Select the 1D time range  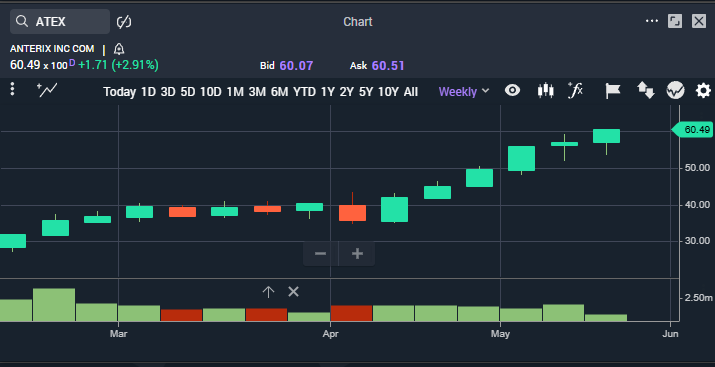(x=148, y=92)
